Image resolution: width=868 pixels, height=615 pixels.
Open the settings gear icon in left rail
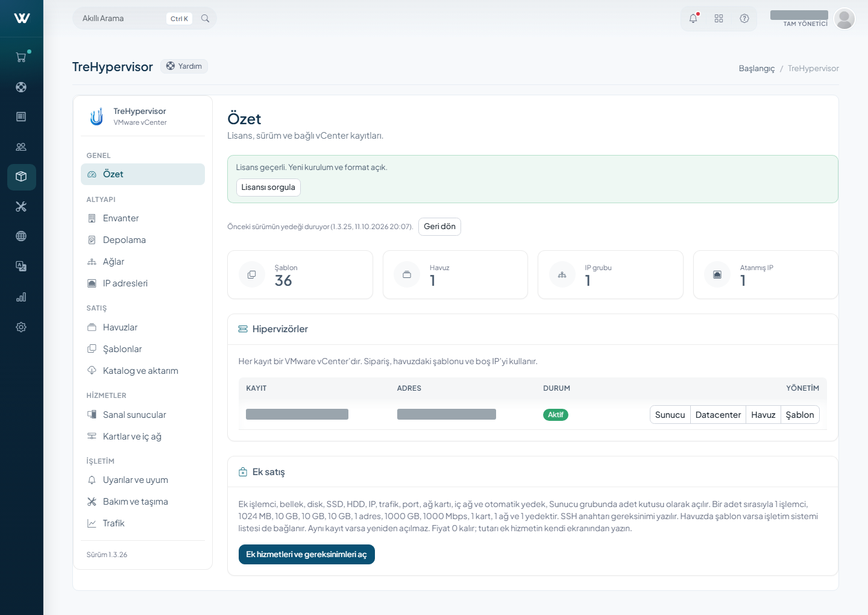click(21, 327)
